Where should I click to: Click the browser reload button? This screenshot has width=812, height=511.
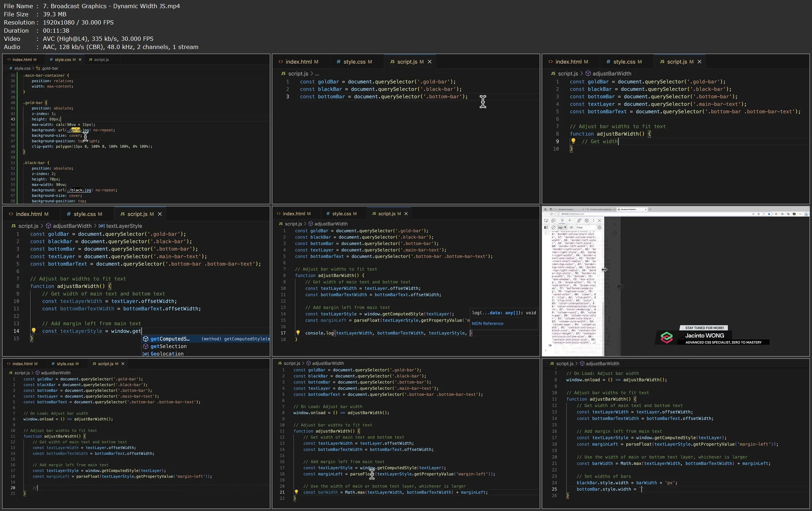[551, 214]
